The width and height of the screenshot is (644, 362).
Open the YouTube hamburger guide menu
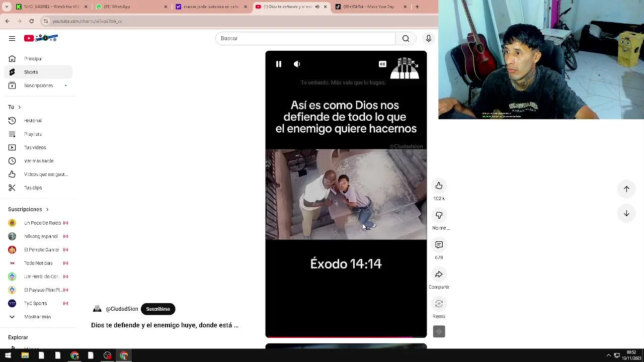(12, 38)
